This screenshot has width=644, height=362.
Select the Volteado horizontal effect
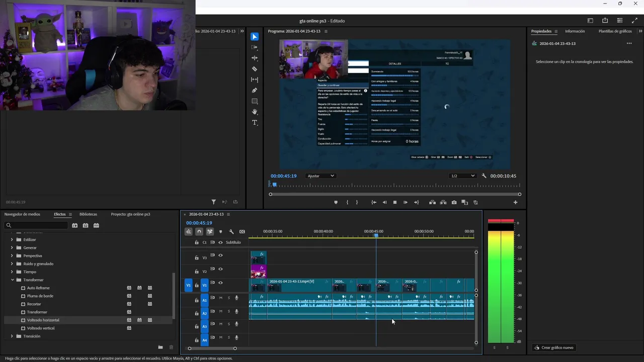[43, 320]
